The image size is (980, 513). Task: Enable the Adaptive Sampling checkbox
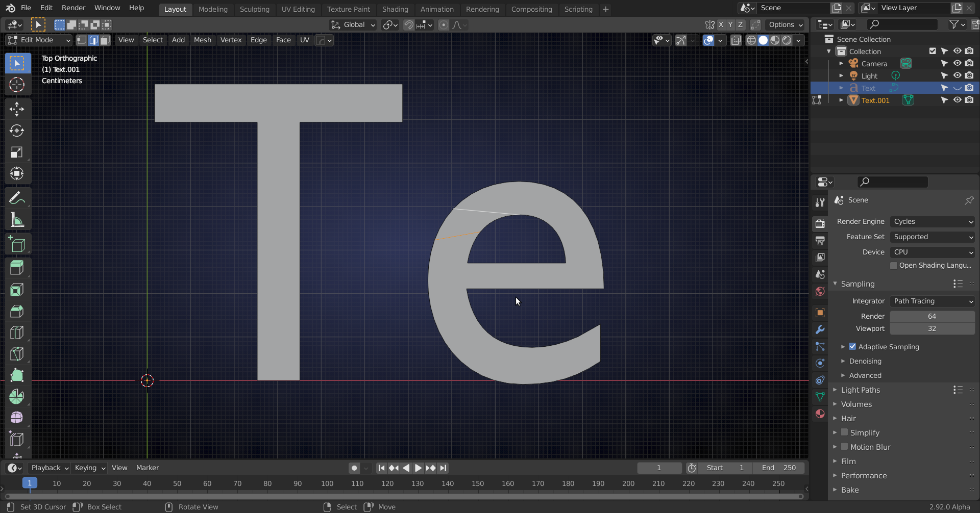(852, 347)
